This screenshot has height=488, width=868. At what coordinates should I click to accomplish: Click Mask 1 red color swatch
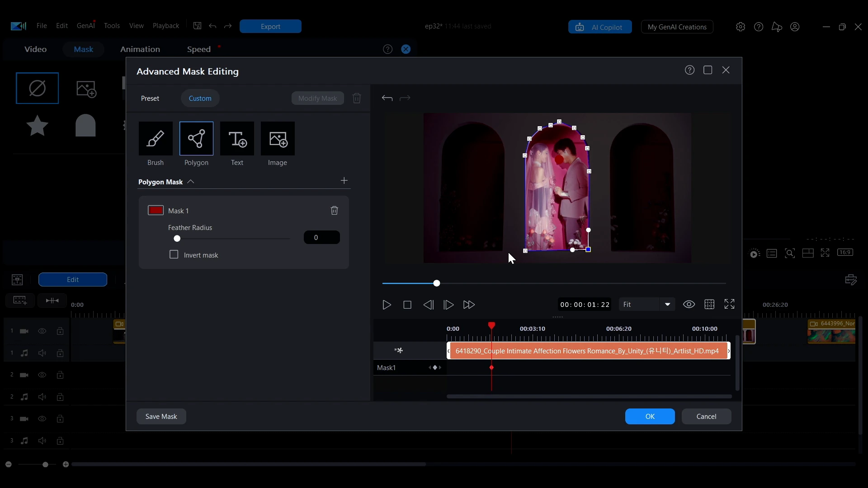click(156, 210)
